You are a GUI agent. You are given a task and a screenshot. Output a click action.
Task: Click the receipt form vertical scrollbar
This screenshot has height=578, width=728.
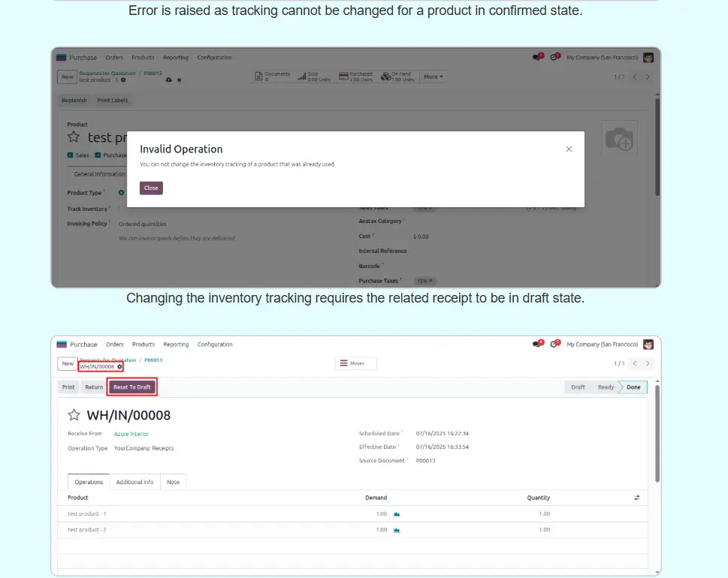[x=657, y=435]
